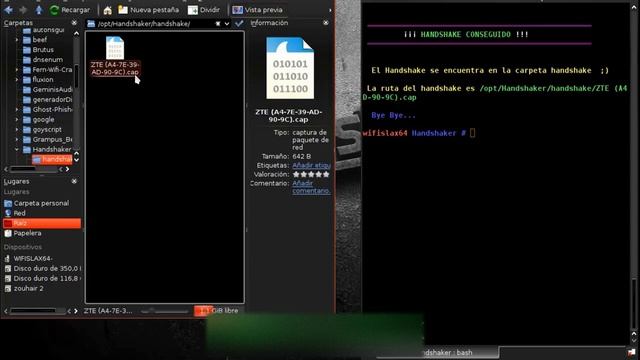Set Valoración to one star
This screenshot has height=360, width=640.
(x=296, y=174)
